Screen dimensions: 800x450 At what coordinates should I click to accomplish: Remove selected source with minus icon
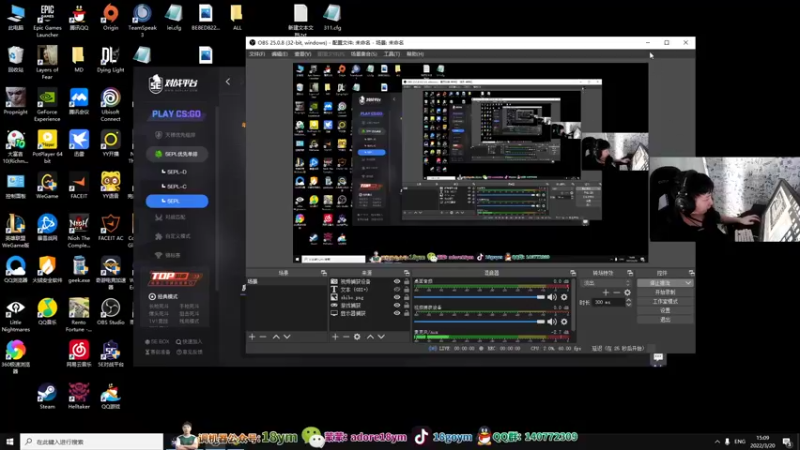[346, 337]
